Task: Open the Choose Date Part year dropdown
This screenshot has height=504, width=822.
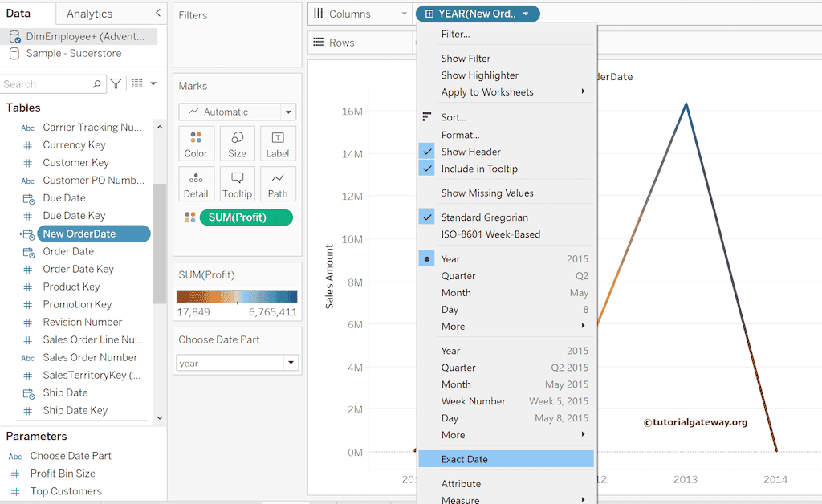Action: point(291,363)
